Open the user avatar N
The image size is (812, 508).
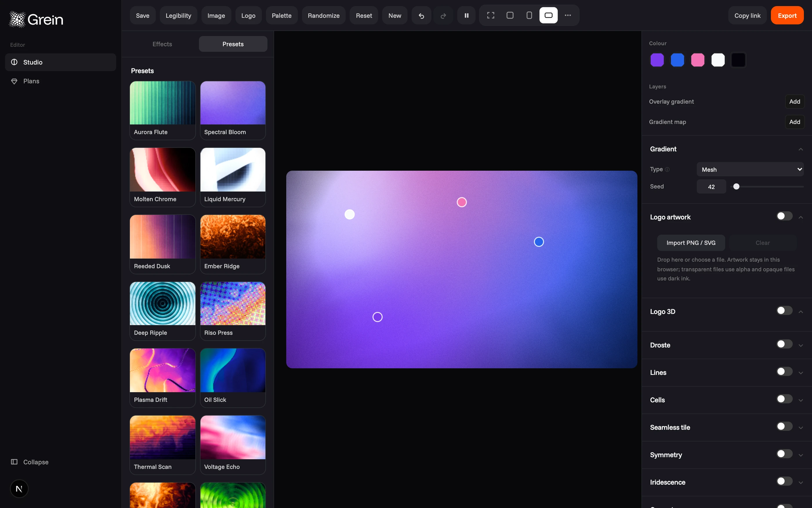(x=19, y=489)
